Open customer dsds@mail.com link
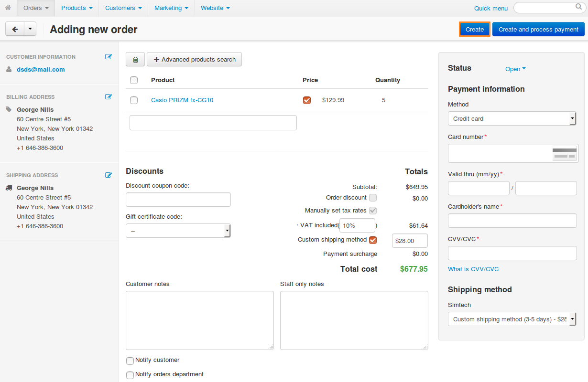Viewport: 588px width, 382px height. (x=41, y=69)
